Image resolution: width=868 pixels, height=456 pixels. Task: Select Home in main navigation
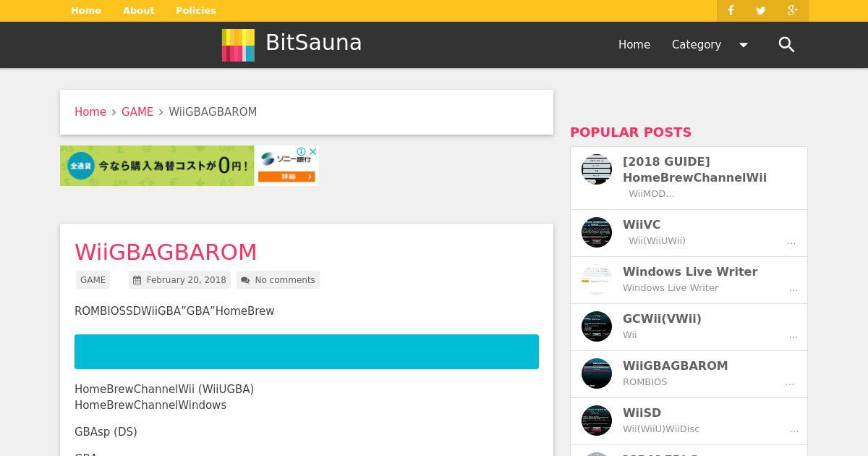(x=634, y=45)
